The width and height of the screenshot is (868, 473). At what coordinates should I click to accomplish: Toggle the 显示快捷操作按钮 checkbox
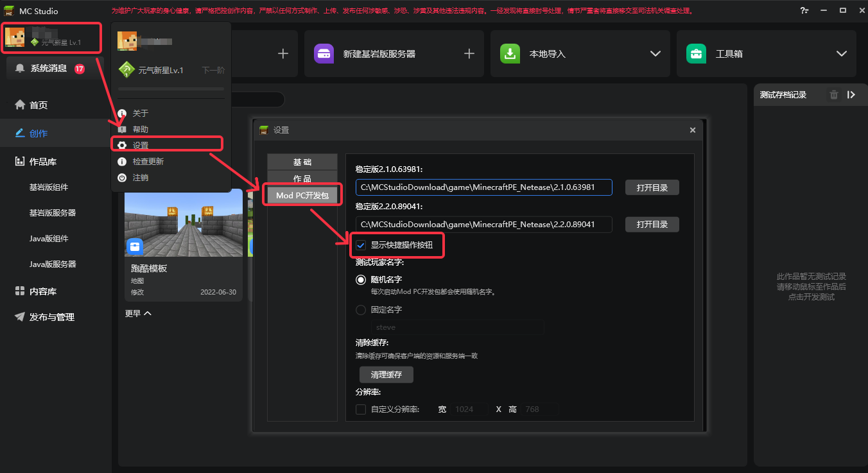361,245
